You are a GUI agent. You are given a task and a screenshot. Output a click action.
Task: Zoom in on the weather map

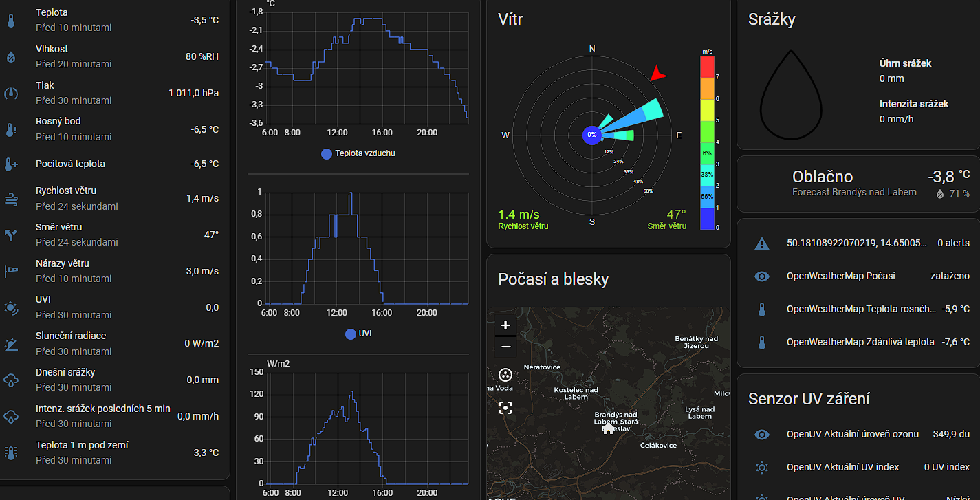click(505, 325)
